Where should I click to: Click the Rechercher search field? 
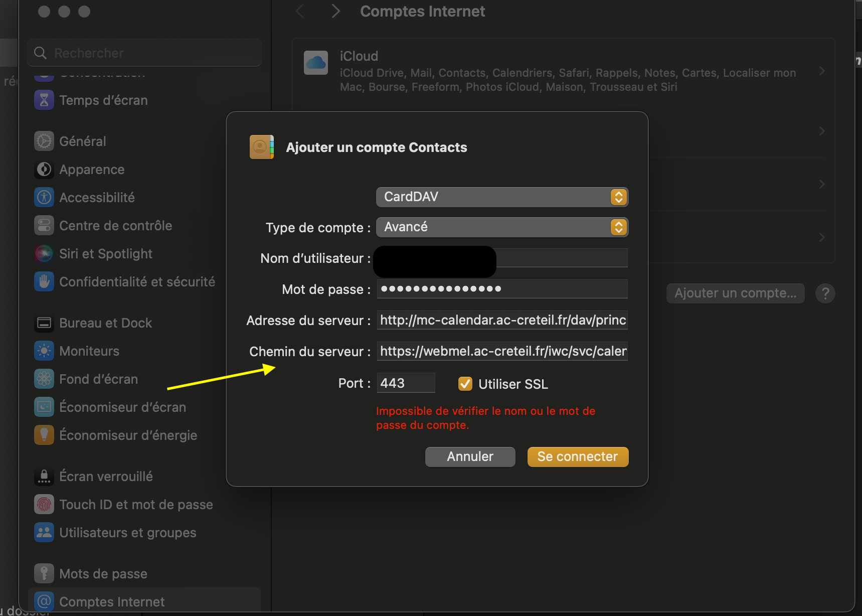point(144,53)
